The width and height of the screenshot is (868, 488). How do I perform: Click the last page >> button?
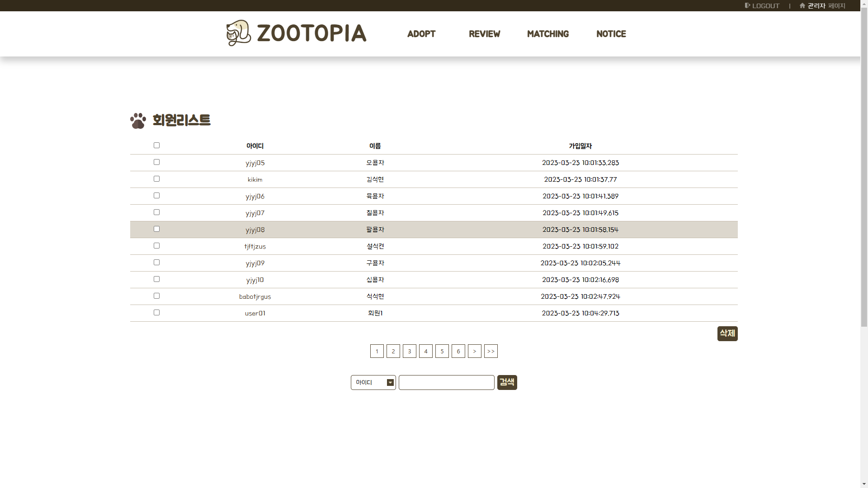pyautogui.click(x=491, y=351)
